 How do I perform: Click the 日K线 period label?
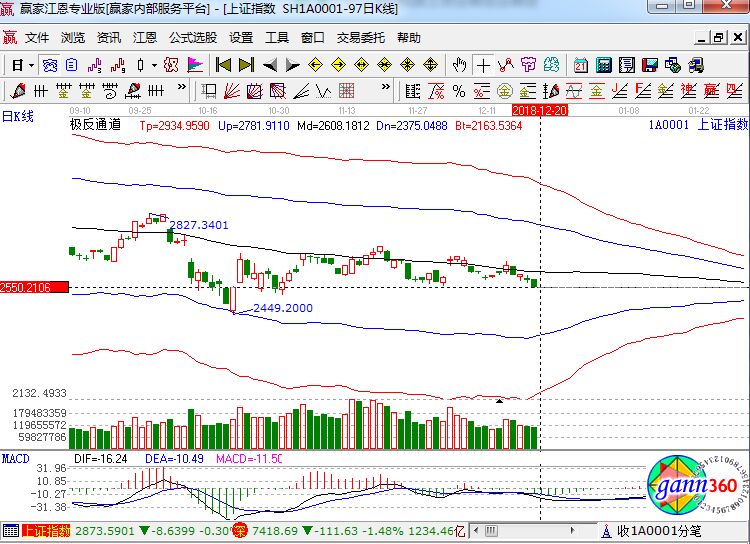pos(18,117)
